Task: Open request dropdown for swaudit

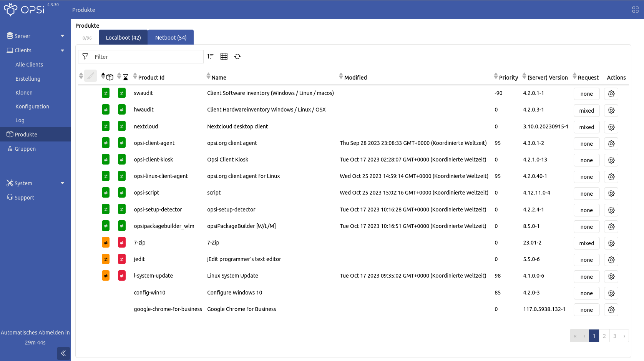Action: click(586, 94)
